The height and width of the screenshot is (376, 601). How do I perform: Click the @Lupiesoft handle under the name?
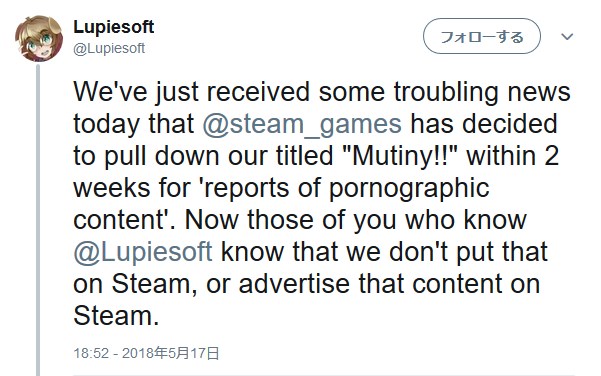pos(109,48)
